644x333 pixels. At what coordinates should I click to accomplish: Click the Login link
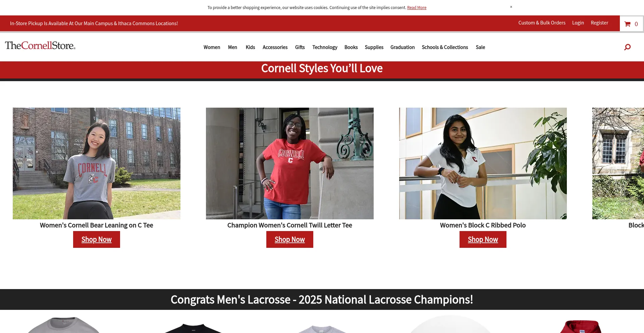578,23
